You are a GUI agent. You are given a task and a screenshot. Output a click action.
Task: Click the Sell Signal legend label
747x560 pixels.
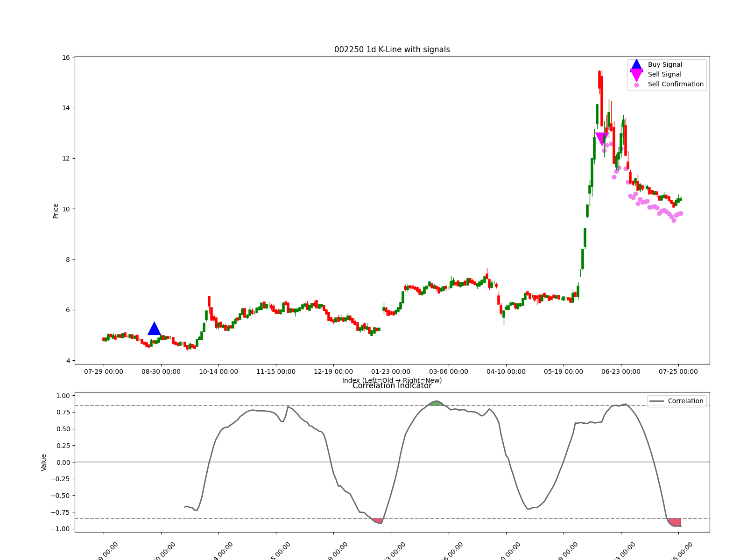pos(664,75)
